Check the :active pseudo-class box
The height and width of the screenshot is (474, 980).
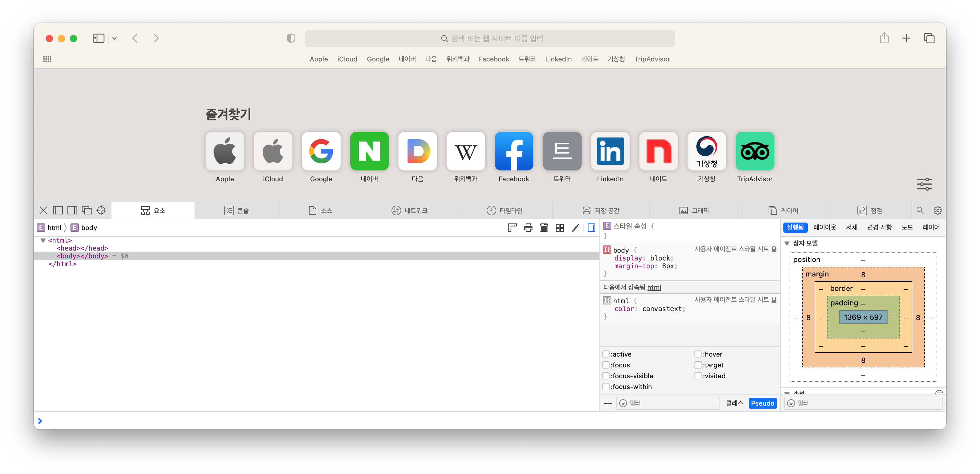tap(606, 354)
